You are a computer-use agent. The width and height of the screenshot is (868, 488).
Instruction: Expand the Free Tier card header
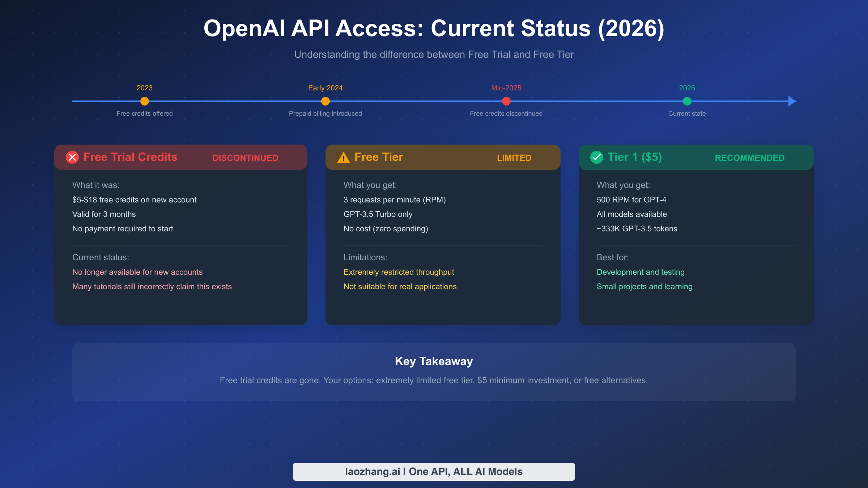tap(442, 157)
